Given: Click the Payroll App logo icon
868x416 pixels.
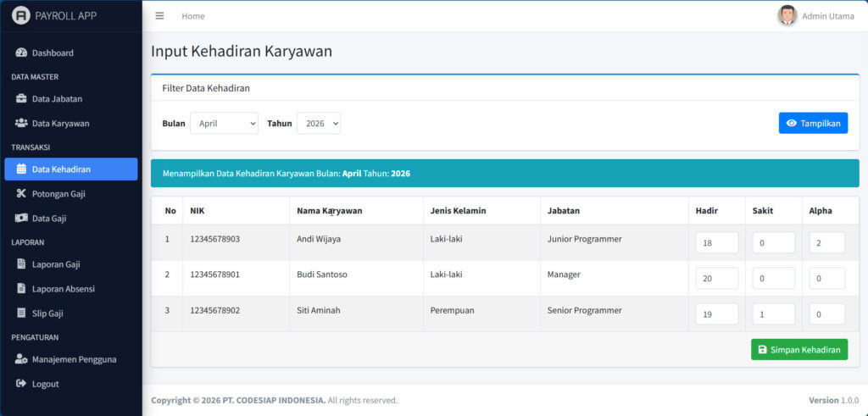Looking at the screenshot, I should [21, 16].
